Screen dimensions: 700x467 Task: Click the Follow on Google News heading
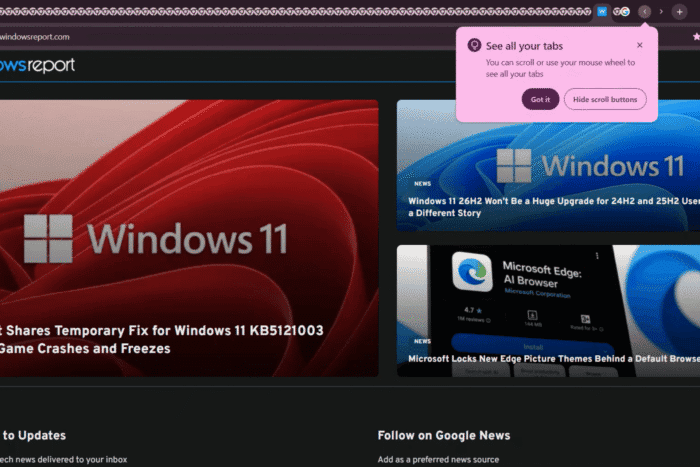click(444, 435)
